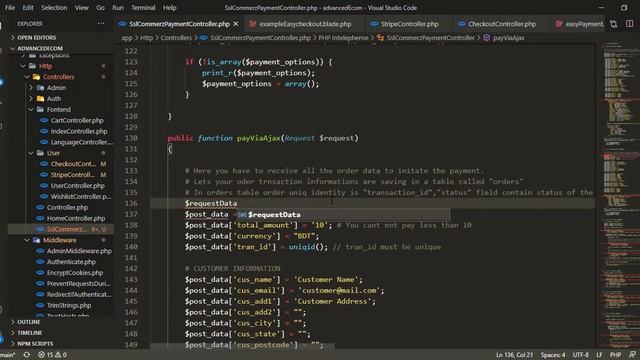Change file encoding UTF-8
The height and width of the screenshot is (360, 640).
pos(580,355)
